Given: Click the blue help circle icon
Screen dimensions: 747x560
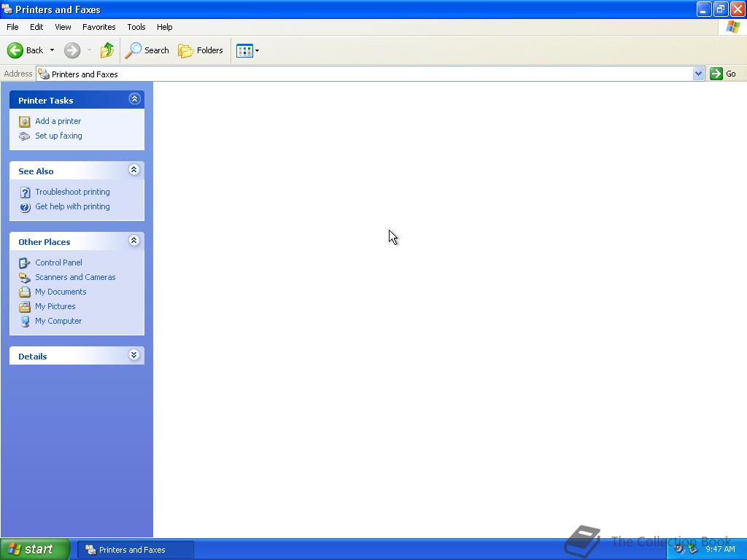Looking at the screenshot, I should point(25,206).
